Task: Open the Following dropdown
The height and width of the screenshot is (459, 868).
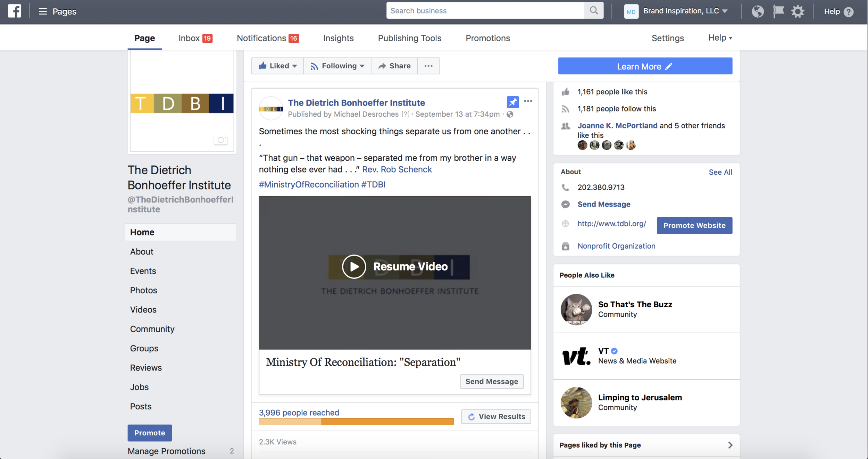Action: coord(337,66)
